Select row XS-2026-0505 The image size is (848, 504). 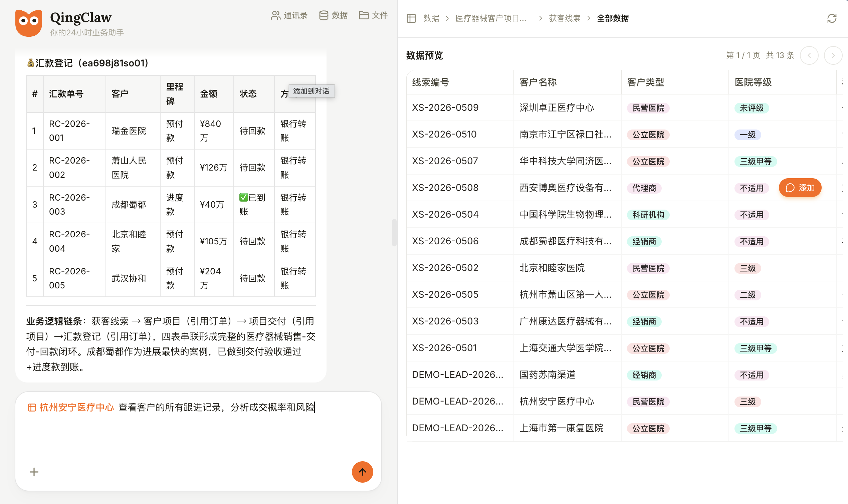624,294
